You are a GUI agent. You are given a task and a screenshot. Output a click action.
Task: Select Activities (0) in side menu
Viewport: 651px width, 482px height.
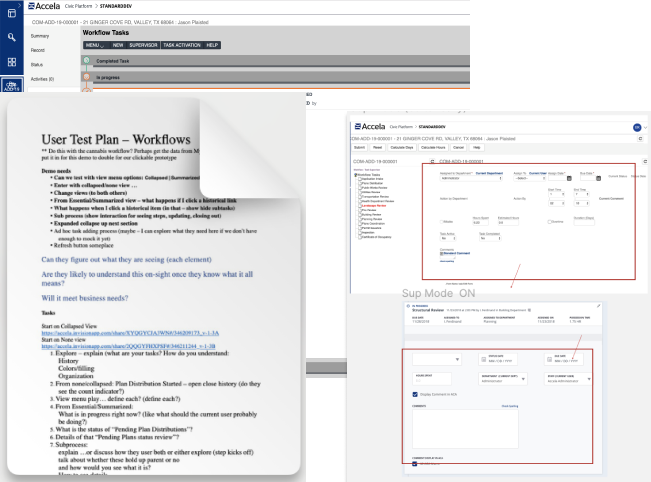(x=43, y=78)
